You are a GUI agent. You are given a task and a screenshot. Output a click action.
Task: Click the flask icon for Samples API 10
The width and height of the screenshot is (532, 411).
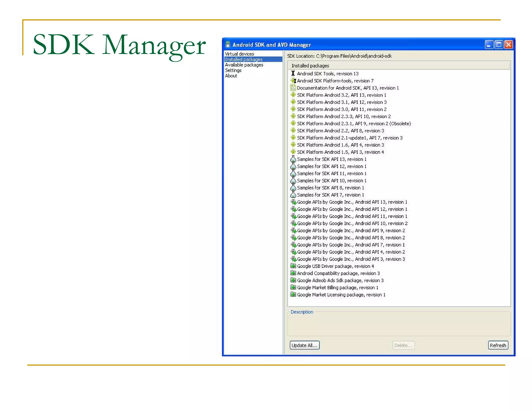[x=293, y=181]
